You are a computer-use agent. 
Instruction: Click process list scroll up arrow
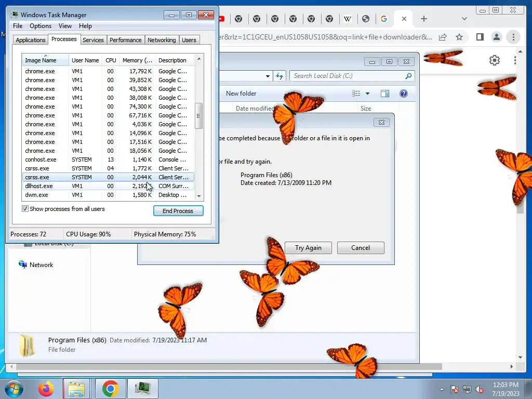(x=199, y=59)
